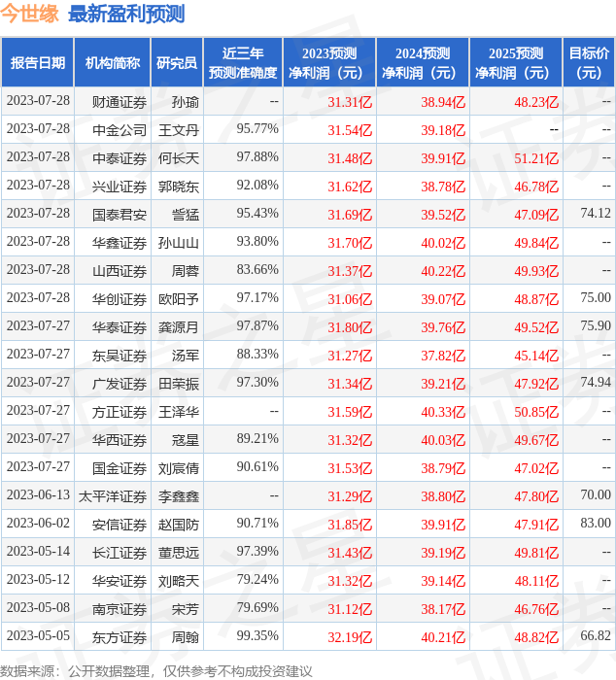Image resolution: width=616 pixels, height=680 pixels.
Task: Click analyst name 田荣振
Action: 179,385
